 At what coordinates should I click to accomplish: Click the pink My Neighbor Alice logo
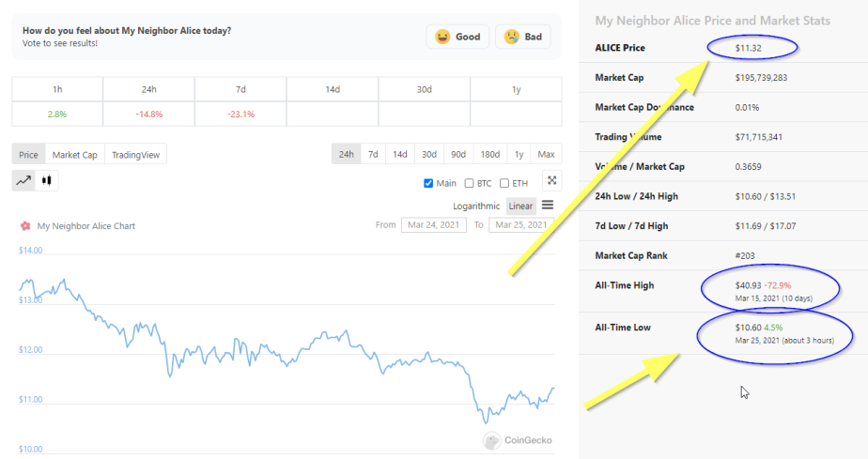[25, 225]
